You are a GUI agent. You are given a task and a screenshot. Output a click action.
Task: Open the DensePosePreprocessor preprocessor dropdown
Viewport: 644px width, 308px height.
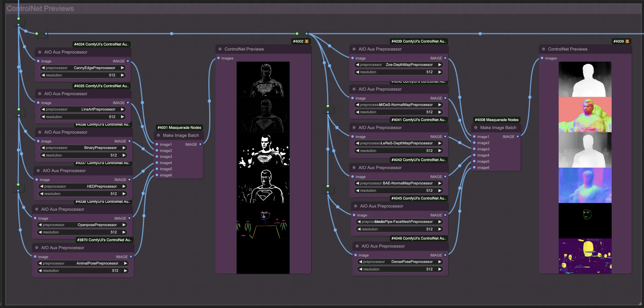tap(400, 262)
